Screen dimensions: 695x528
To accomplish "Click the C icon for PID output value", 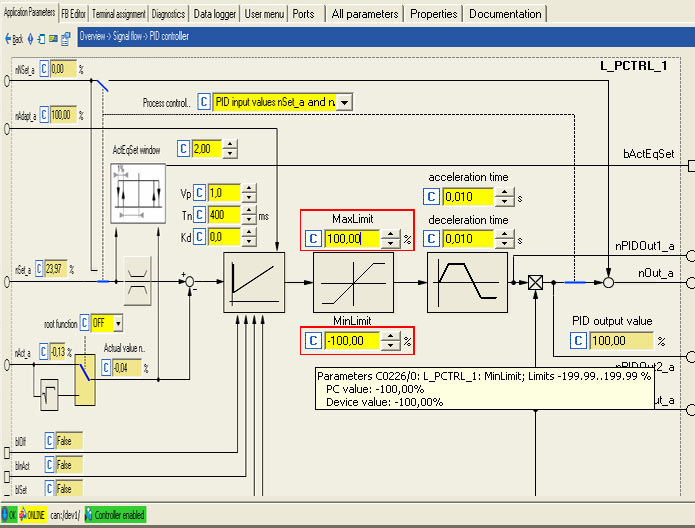I will [577, 341].
